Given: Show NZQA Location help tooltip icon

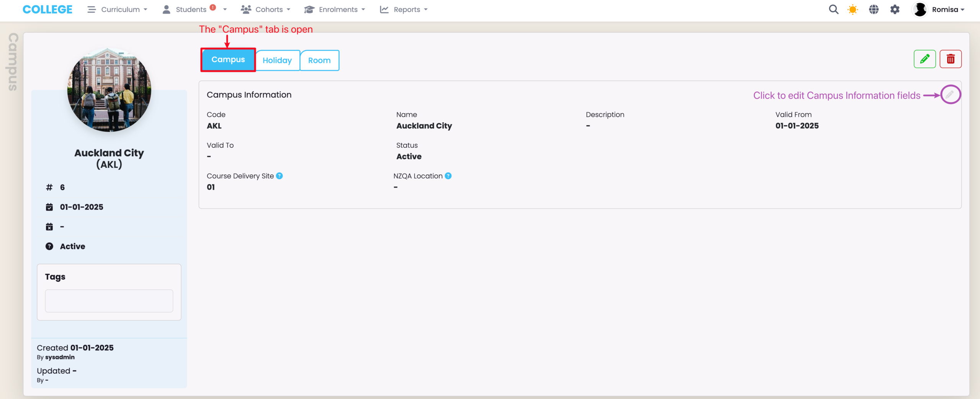Looking at the screenshot, I should [448, 176].
